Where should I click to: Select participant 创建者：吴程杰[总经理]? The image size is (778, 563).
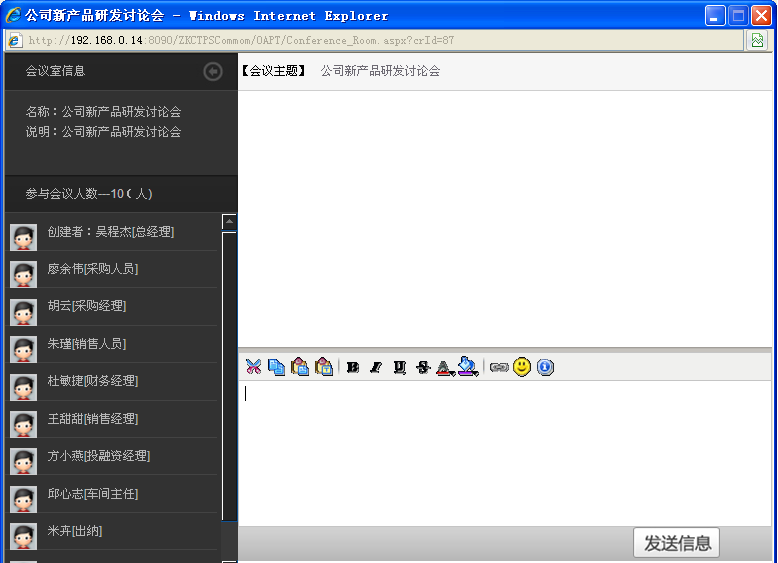(x=113, y=232)
